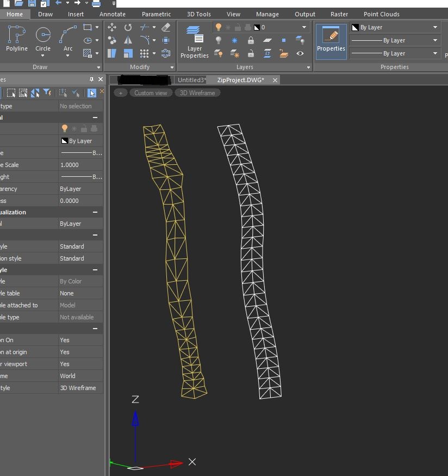Click the Scale tool icon
448x476 pixels.
point(128,53)
